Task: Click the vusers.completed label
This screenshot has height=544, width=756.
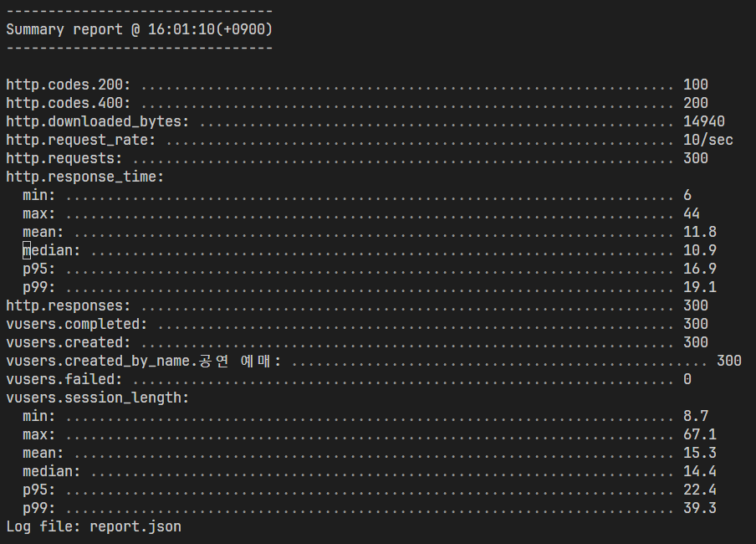Action: (x=76, y=324)
